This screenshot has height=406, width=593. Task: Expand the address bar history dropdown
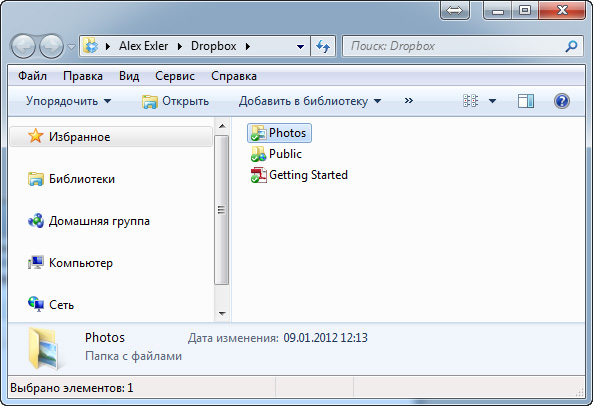tap(300, 47)
